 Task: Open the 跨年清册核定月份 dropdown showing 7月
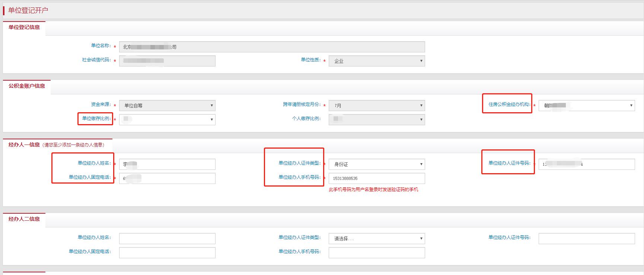[376, 106]
